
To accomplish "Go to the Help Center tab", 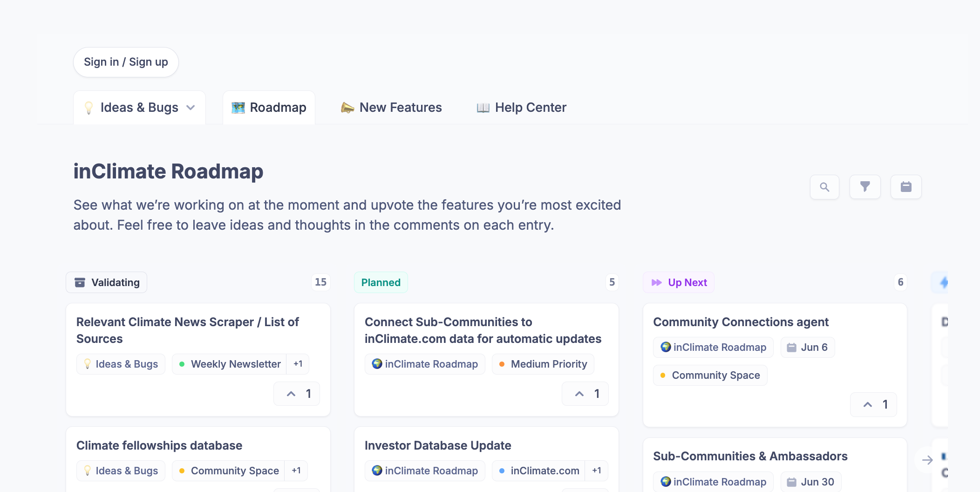I will click(521, 108).
